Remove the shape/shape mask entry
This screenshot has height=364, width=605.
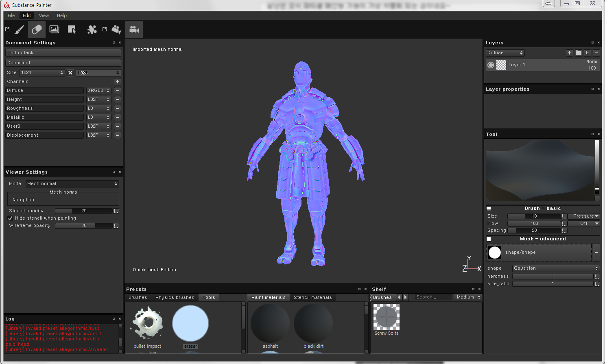(x=596, y=253)
